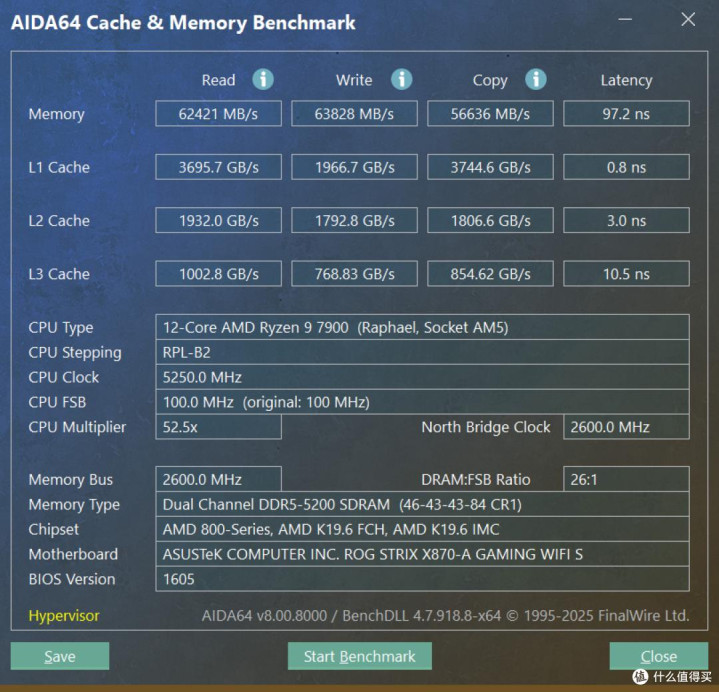Click the Close button at the bottom

pos(658,656)
